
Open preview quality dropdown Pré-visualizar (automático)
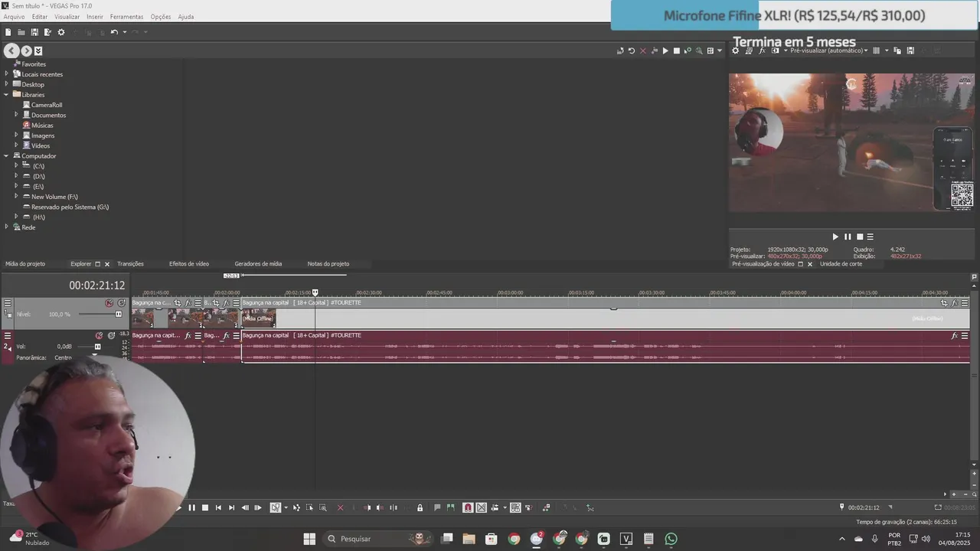click(828, 51)
